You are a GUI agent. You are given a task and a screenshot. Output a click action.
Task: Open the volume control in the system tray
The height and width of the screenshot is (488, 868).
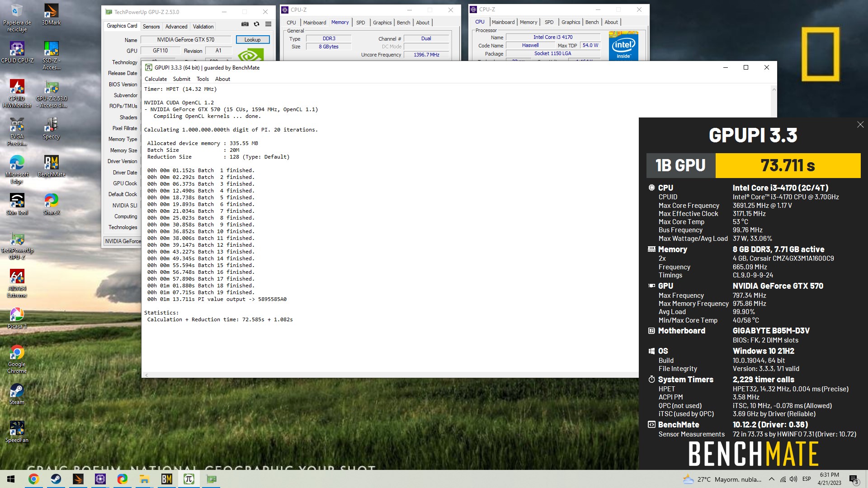click(x=793, y=479)
